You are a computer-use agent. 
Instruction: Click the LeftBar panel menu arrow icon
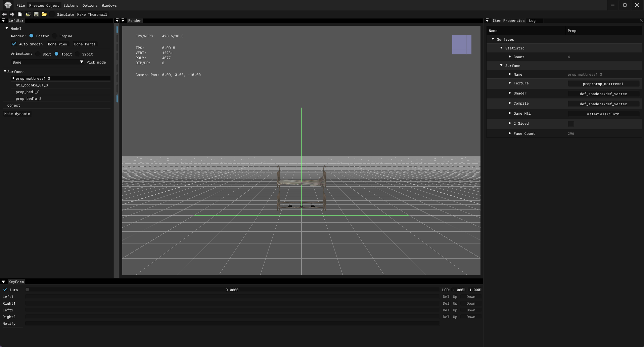coord(3,21)
